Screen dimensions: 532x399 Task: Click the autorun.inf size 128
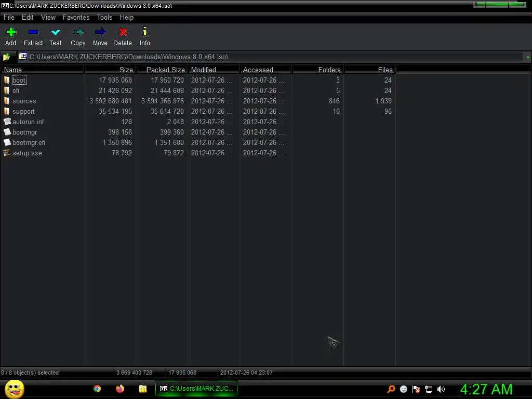click(127, 122)
